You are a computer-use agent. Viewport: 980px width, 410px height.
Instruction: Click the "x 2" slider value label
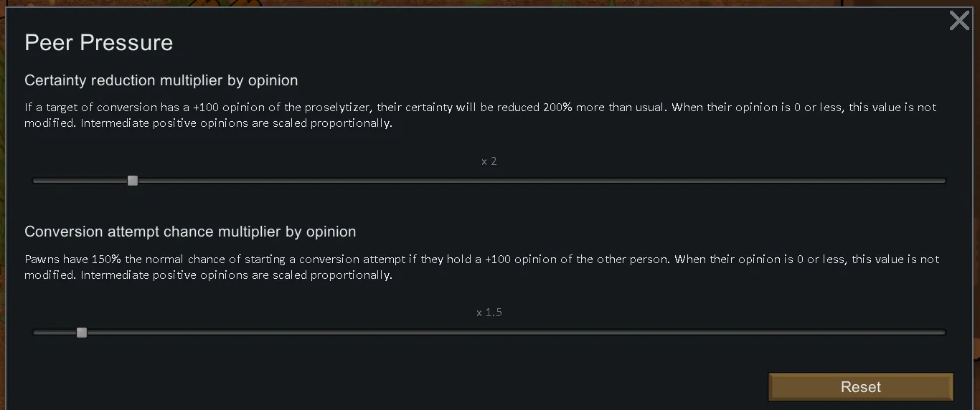pos(489,161)
